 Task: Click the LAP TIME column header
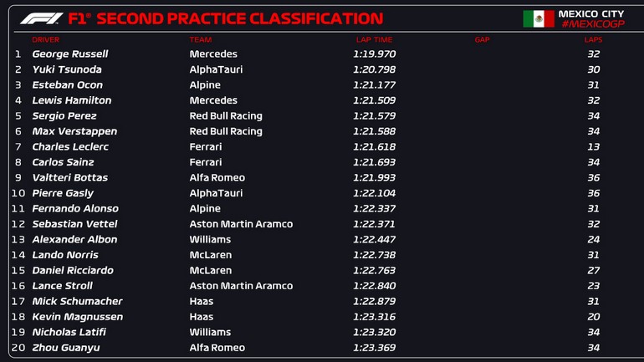point(372,39)
